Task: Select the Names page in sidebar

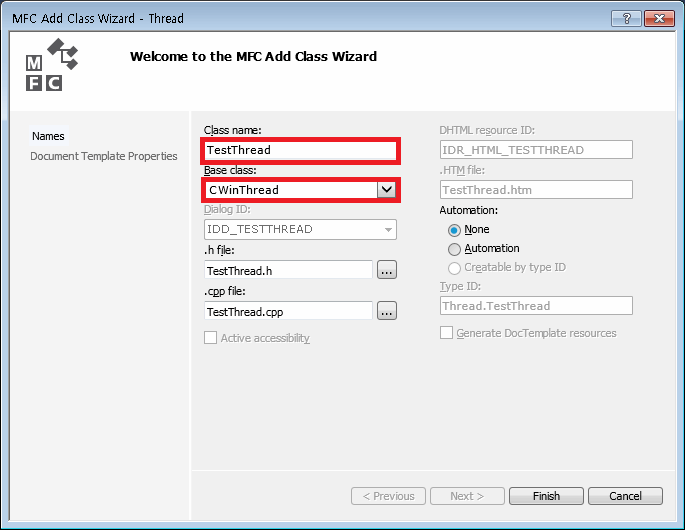Action: 48,136
